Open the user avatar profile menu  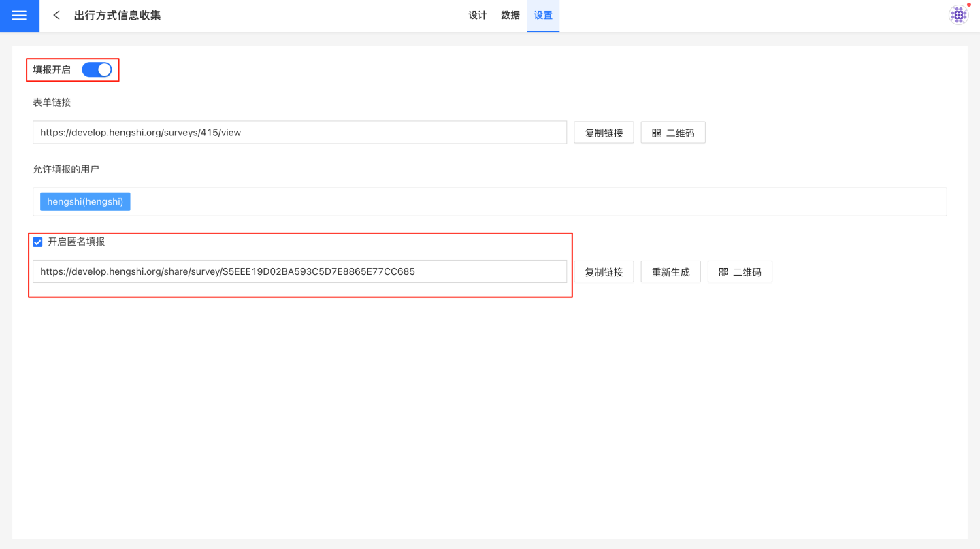point(958,16)
